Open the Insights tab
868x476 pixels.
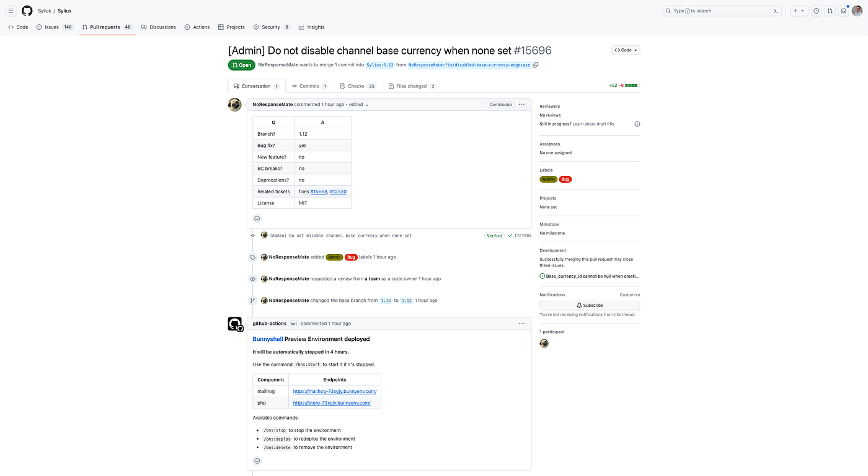click(x=312, y=27)
